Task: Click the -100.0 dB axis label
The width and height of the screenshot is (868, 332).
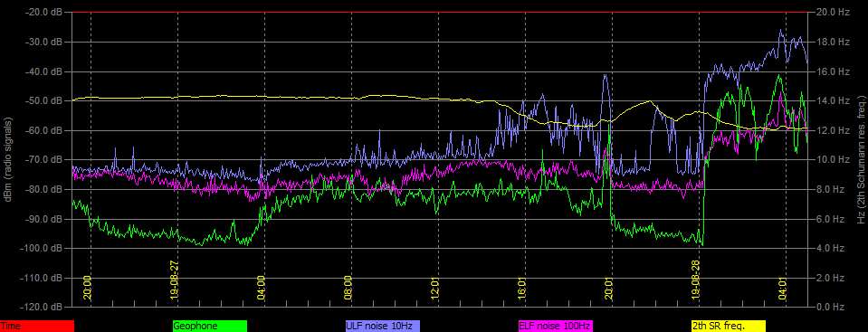Action: click(x=42, y=248)
